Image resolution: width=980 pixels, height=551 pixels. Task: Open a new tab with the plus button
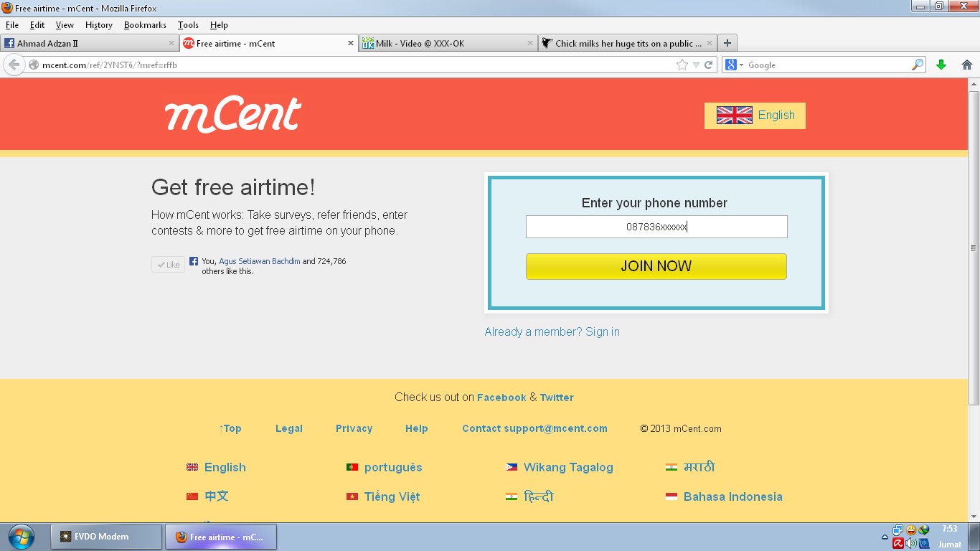coord(727,43)
